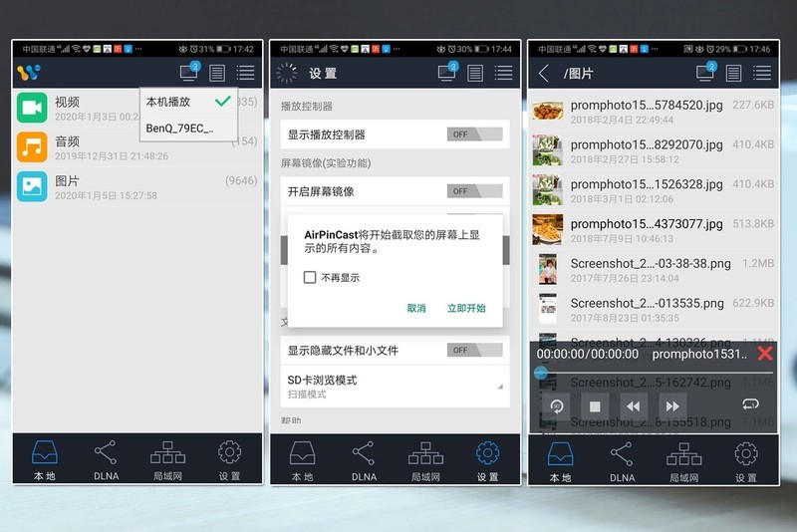
Task: Tap 立即开始 in the AirPinCast dialog
Action: click(466, 308)
